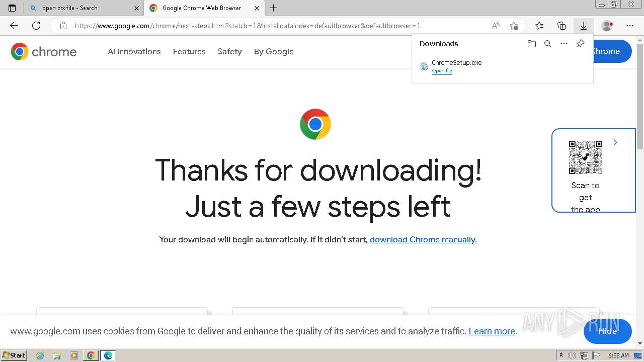Pin the Downloads panel
This screenshot has width=644, height=362.
click(580, 44)
